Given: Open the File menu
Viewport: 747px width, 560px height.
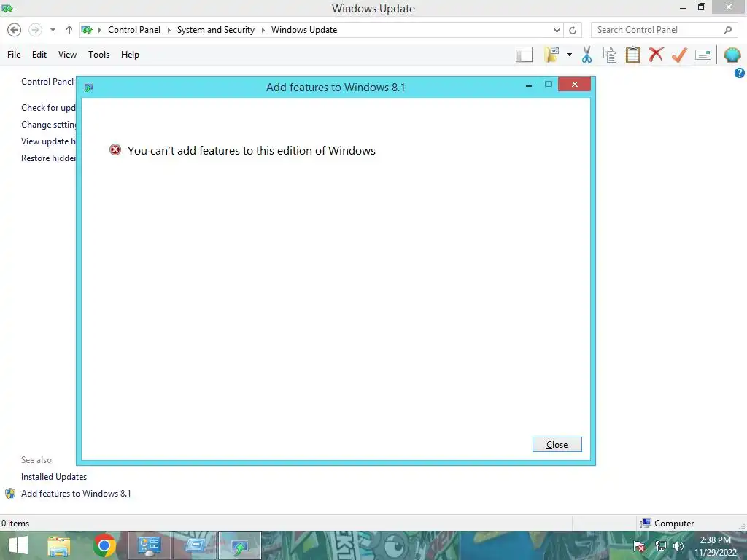Looking at the screenshot, I should click(14, 54).
